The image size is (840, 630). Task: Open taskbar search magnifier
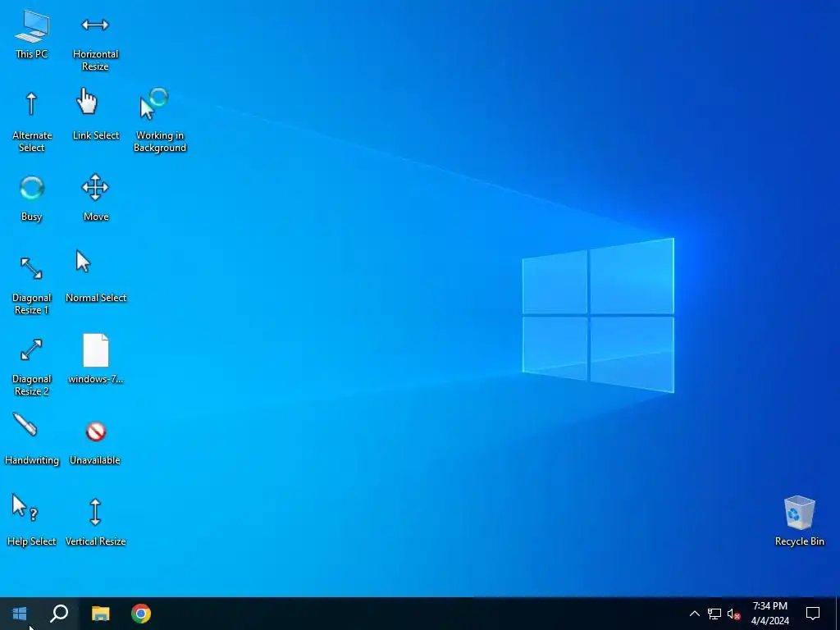(59, 614)
